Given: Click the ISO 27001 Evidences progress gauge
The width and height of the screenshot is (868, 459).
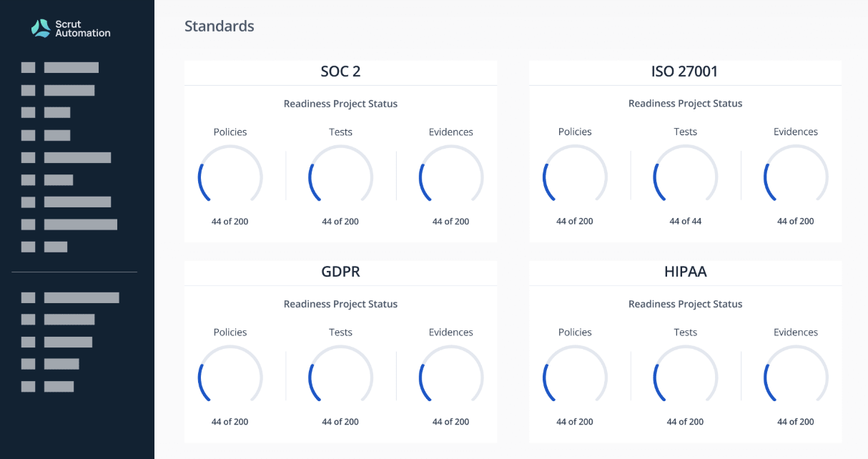Looking at the screenshot, I should (796, 175).
